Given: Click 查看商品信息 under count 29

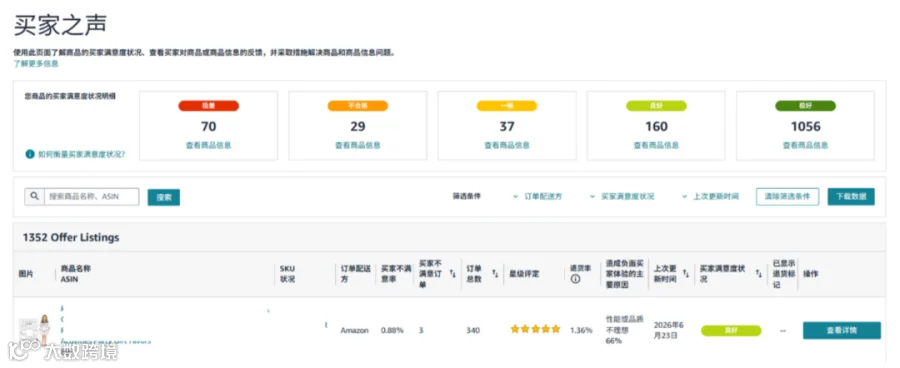Looking at the screenshot, I should 358,145.
